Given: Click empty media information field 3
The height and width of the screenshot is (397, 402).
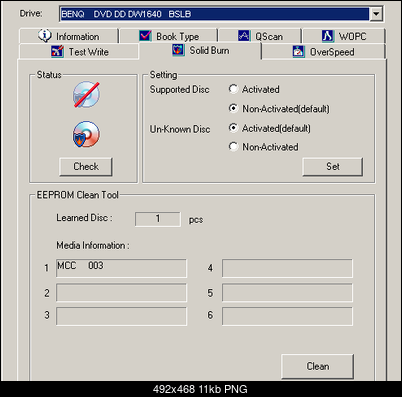Looking at the screenshot, I should point(121,316).
